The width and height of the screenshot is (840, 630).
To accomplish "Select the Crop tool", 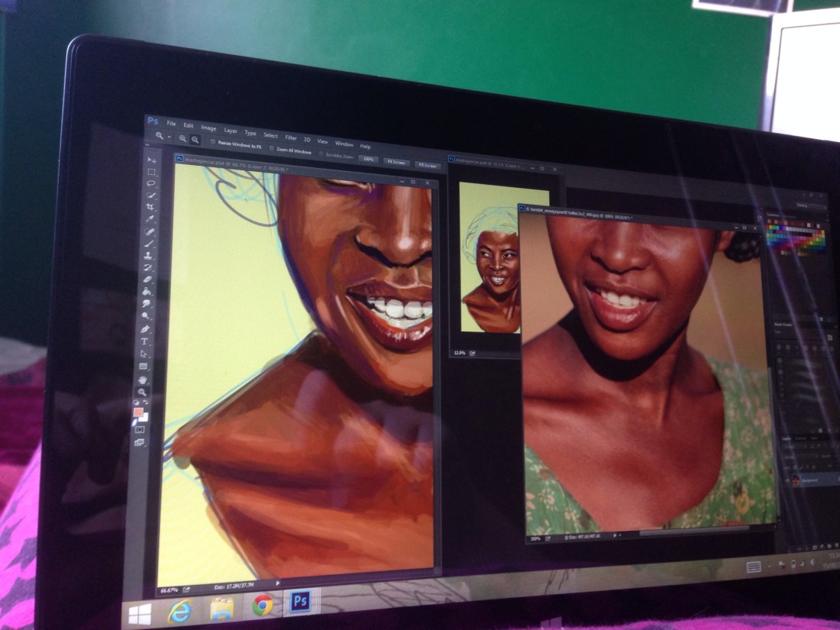I will [150, 207].
